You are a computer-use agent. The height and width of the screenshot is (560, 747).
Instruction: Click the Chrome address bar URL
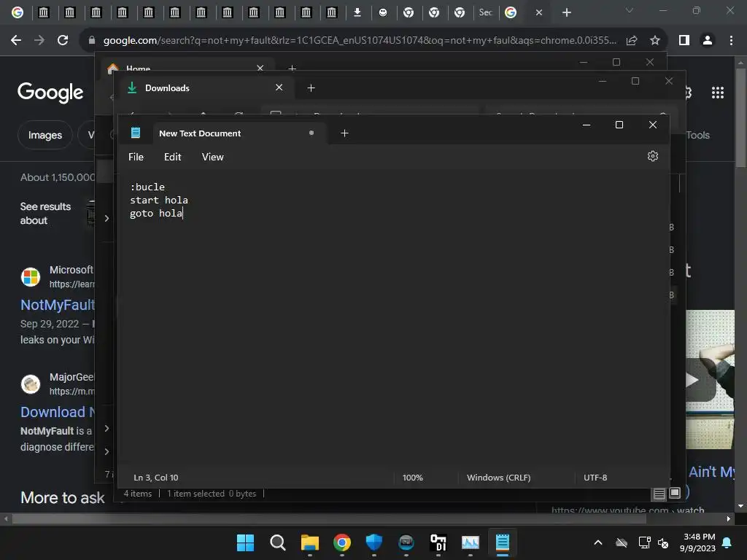[360, 41]
